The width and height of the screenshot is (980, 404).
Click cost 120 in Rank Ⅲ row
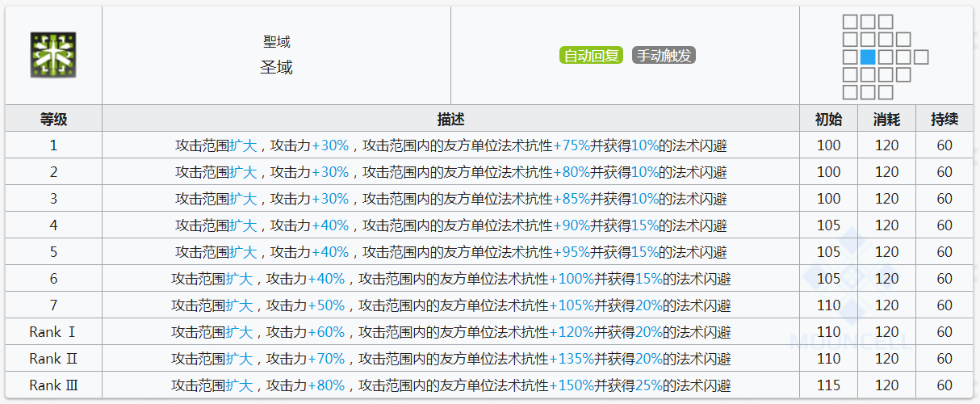point(886,385)
